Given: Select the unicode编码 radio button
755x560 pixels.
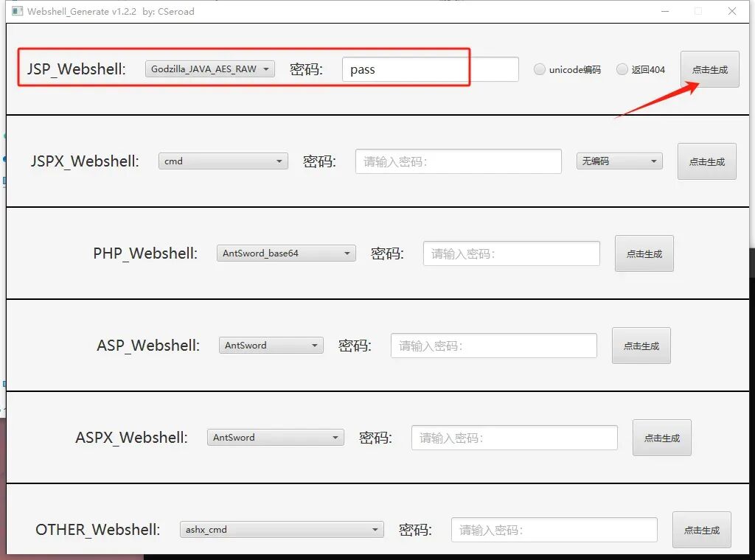Looking at the screenshot, I should click(x=539, y=69).
